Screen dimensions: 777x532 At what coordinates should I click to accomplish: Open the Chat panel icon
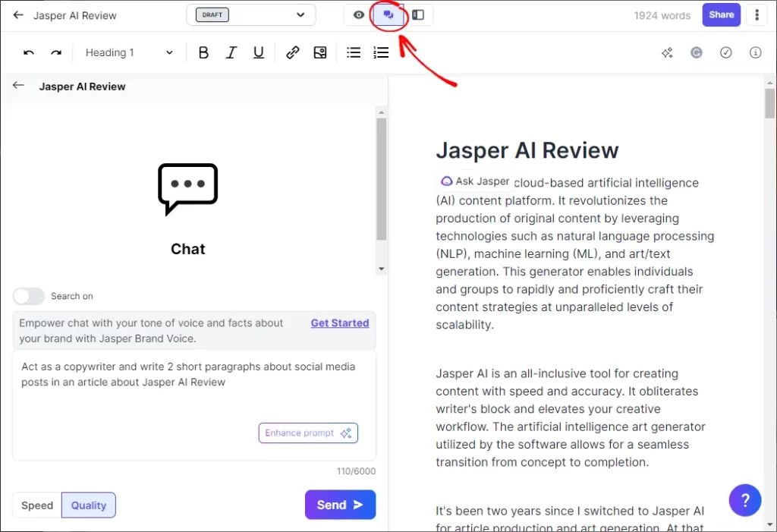tap(388, 14)
